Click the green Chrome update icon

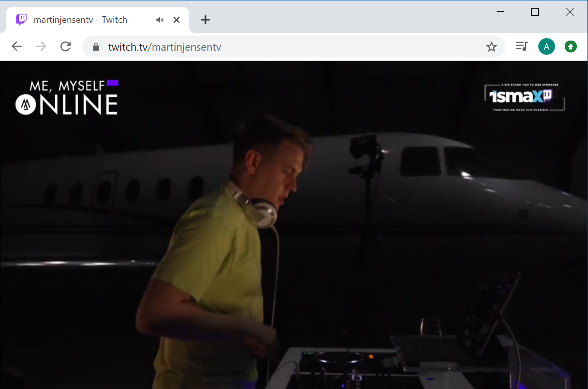coord(571,47)
